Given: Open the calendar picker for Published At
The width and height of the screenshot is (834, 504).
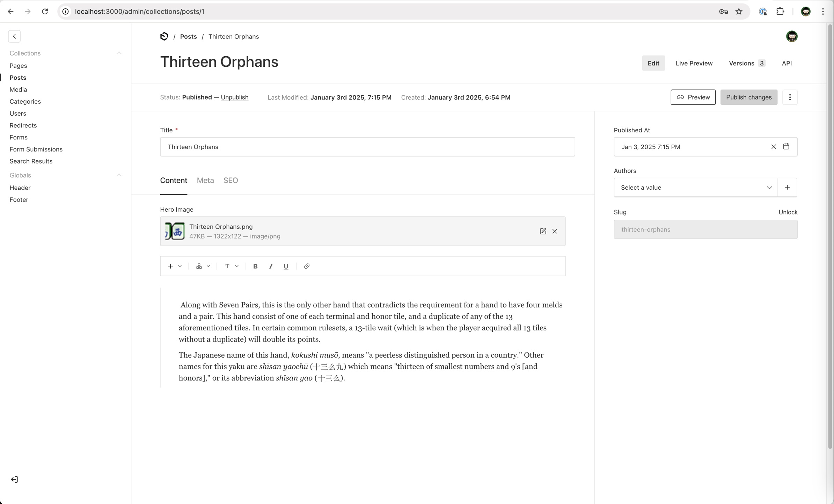Looking at the screenshot, I should [787, 146].
